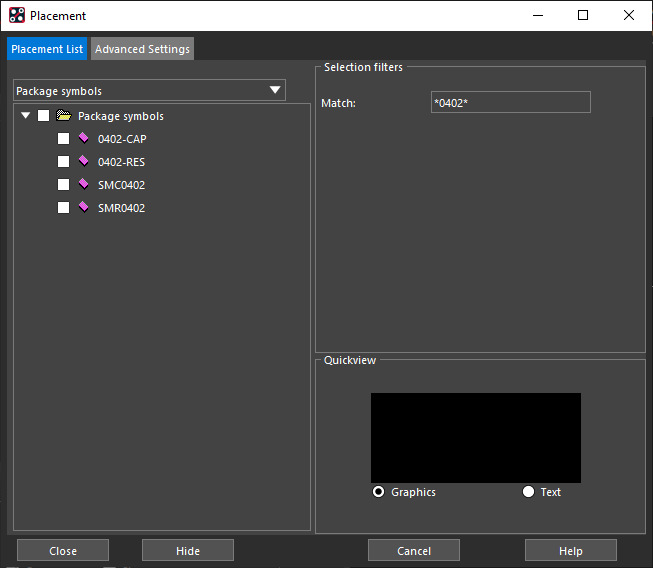Minimize the Placement window
653x568 pixels.
pyautogui.click(x=538, y=15)
